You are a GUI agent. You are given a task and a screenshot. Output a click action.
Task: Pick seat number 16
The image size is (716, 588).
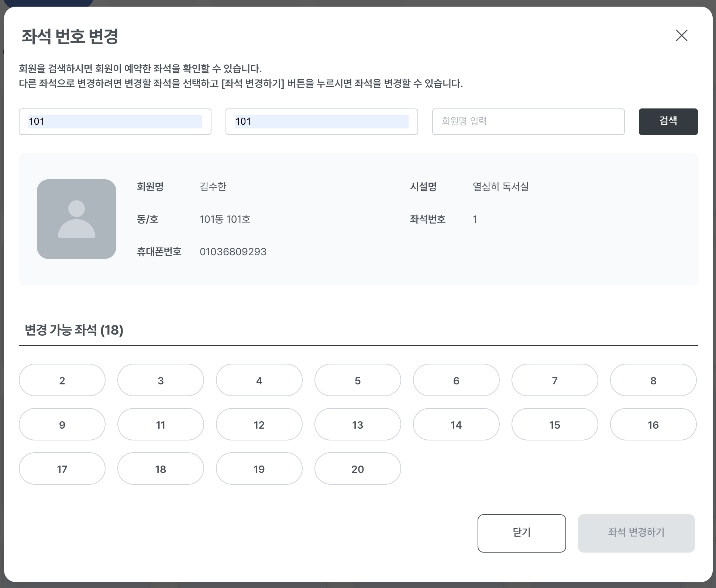[x=653, y=425]
